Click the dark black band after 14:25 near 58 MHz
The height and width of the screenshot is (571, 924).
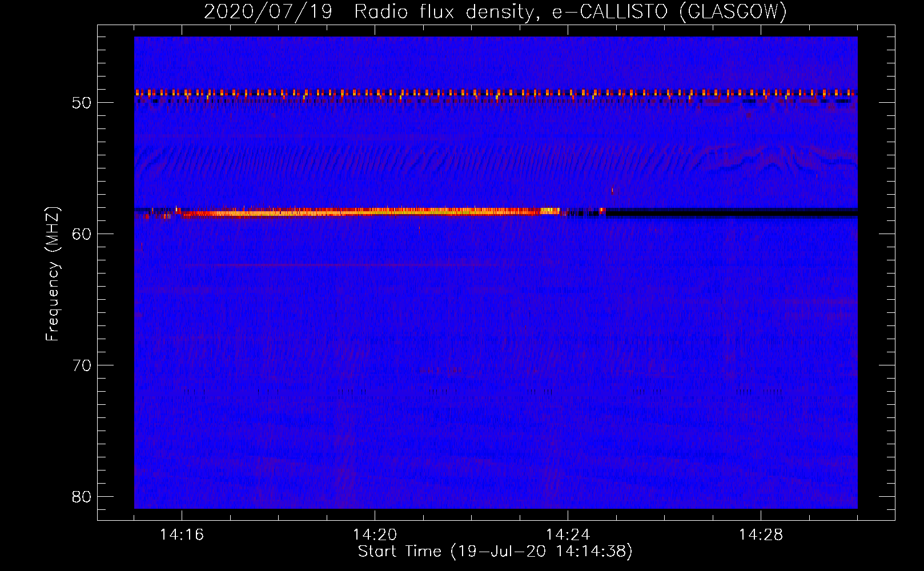tap(732, 213)
